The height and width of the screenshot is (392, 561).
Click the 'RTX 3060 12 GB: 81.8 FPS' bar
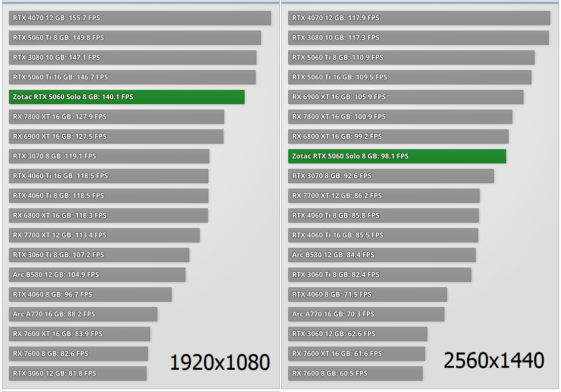point(78,373)
